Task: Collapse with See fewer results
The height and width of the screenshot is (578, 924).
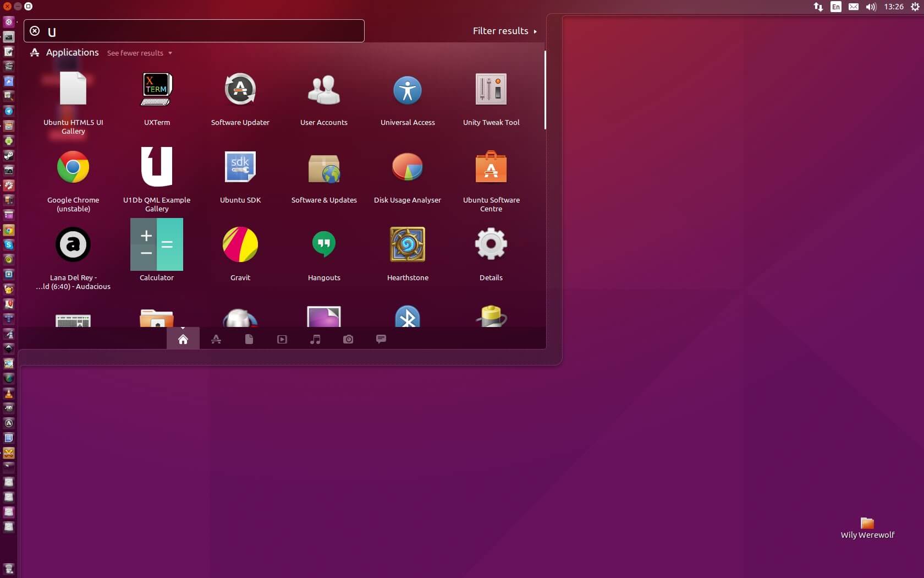Action: pyautogui.click(x=139, y=53)
